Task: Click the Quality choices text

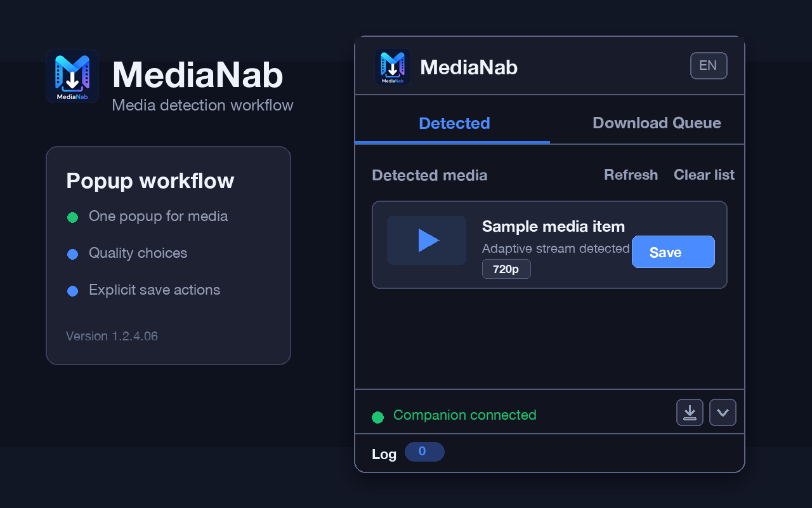Action: point(138,253)
